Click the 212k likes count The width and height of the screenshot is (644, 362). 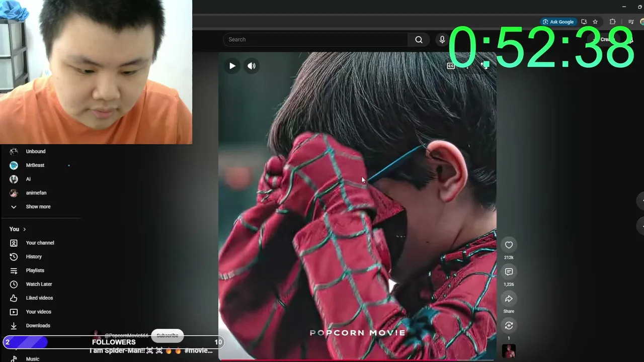coord(509,257)
